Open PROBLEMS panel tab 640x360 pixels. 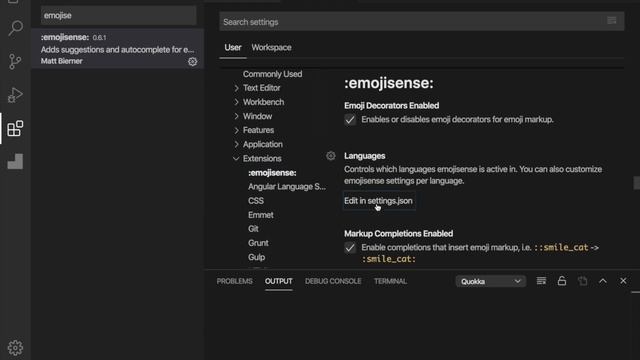tap(235, 281)
